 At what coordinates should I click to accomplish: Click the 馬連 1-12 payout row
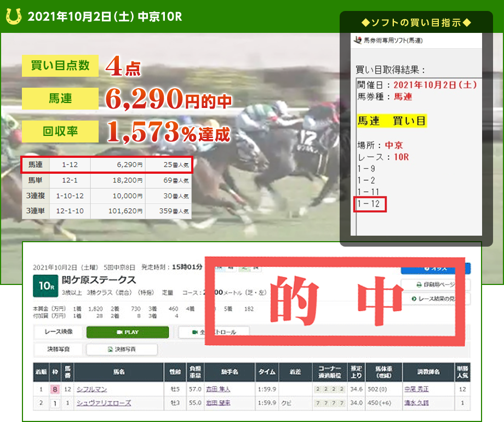click(107, 164)
